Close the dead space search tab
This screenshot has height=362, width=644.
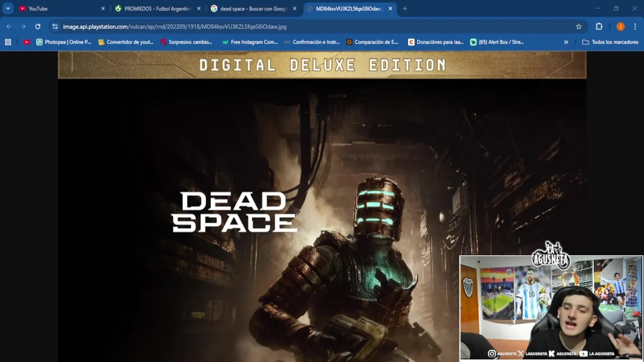294,9
